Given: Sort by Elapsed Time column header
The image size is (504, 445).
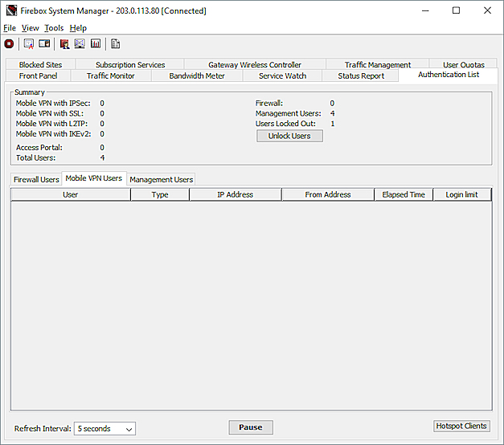Looking at the screenshot, I should (404, 194).
